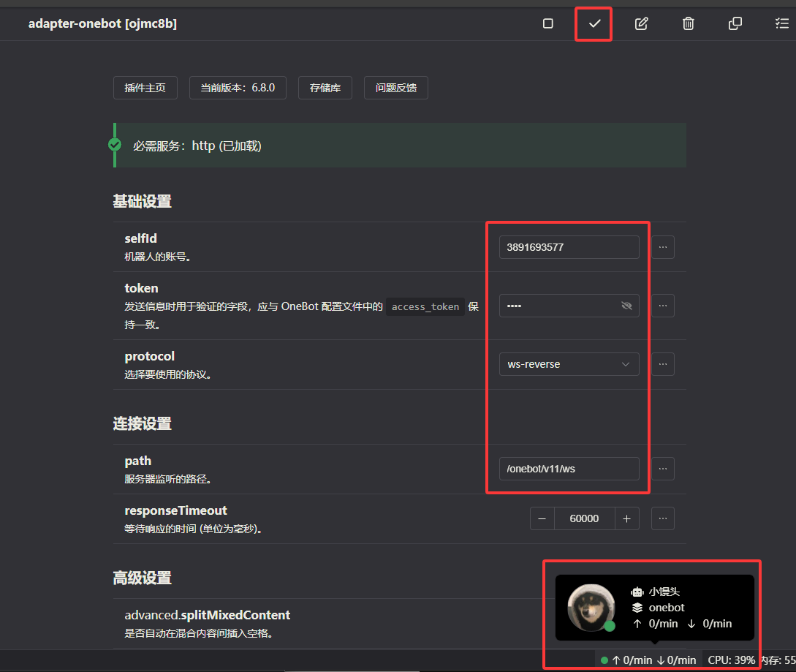Open the 问题反馈 feedback link
This screenshot has width=796, height=672.
tap(395, 88)
